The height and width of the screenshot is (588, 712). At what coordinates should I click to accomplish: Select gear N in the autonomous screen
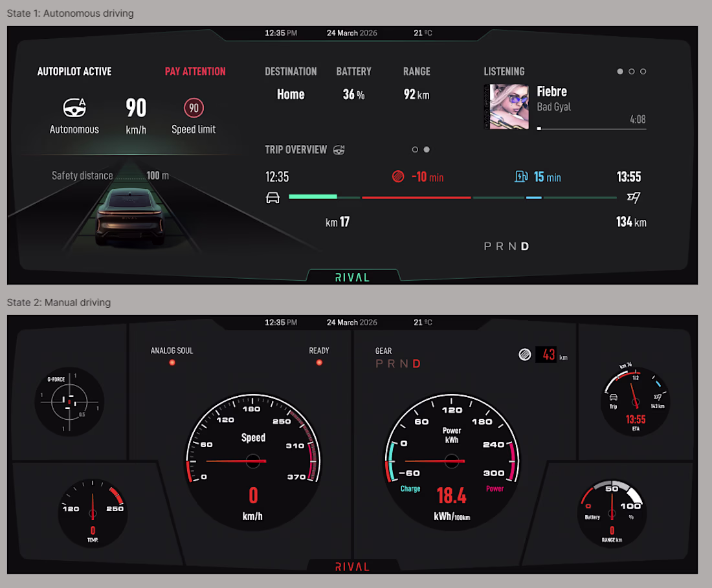[x=512, y=246]
